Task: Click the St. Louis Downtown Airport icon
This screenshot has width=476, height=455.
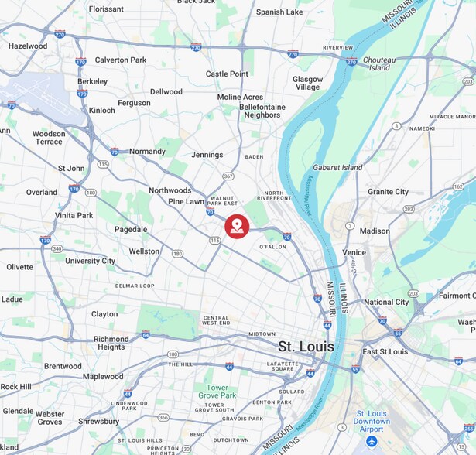Action: (372, 441)
